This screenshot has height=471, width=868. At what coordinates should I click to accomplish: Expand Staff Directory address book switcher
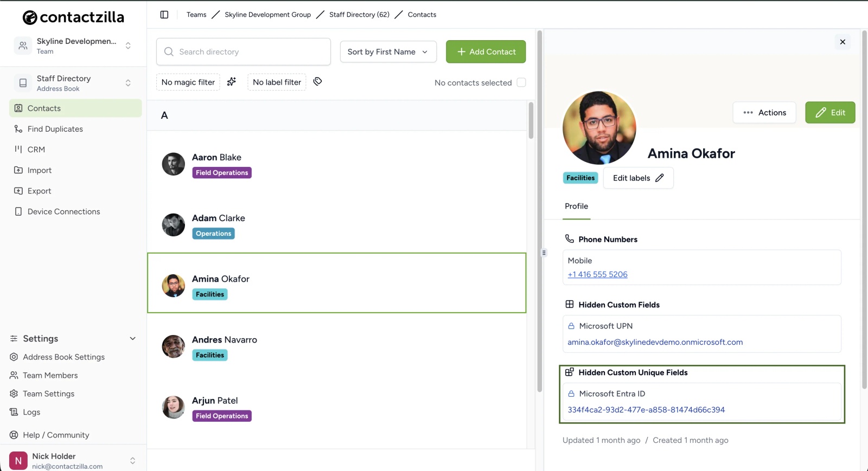[x=73, y=83]
